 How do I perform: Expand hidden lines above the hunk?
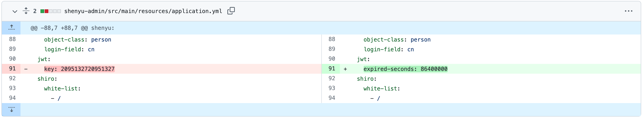11,28
